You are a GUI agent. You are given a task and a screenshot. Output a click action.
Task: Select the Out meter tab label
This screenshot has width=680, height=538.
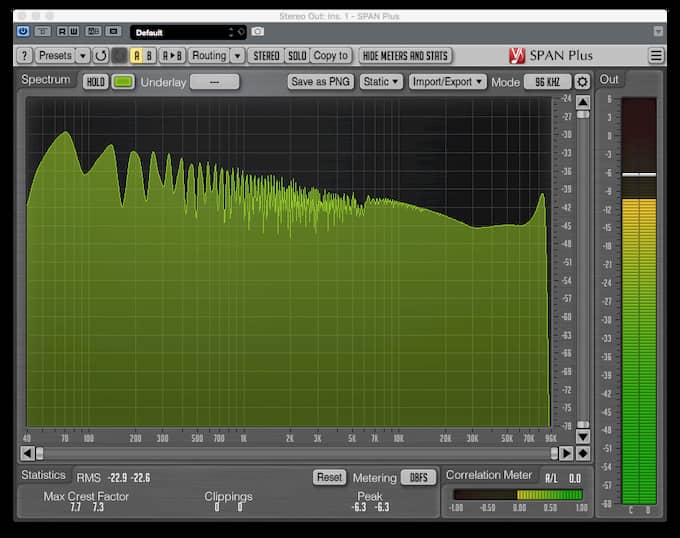point(608,79)
